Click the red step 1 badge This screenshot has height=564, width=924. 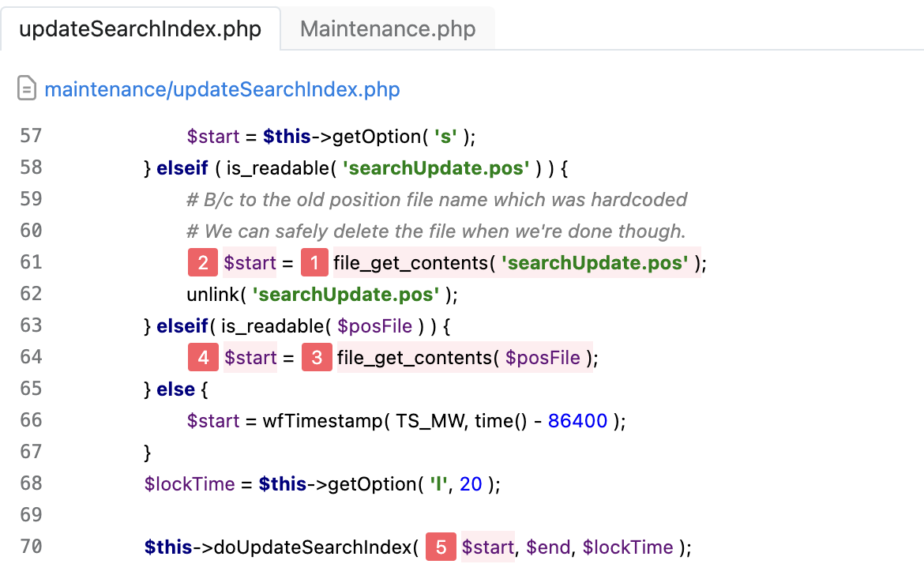pyautogui.click(x=314, y=263)
